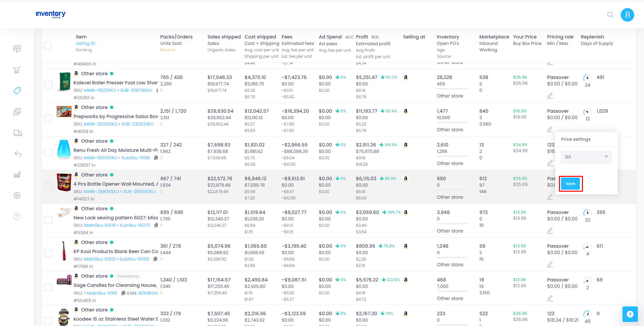Click Amazon selling-at icon for Prepworks row
The image size is (644, 326).
(405, 111)
